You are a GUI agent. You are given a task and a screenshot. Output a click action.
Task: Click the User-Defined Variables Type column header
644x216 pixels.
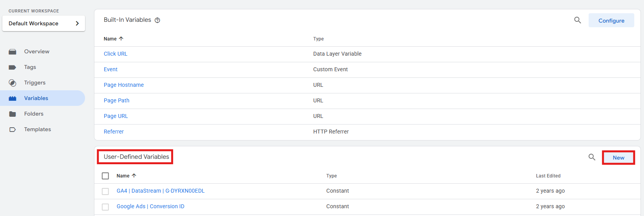click(332, 176)
